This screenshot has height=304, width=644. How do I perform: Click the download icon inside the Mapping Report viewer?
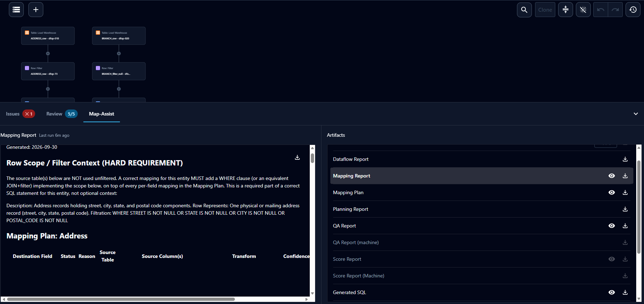coord(297,157)
